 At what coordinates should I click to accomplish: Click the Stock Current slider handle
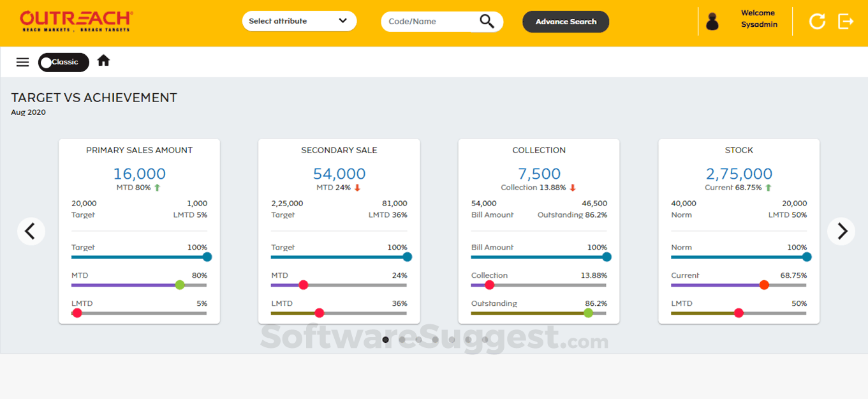[x=764, y=285]
